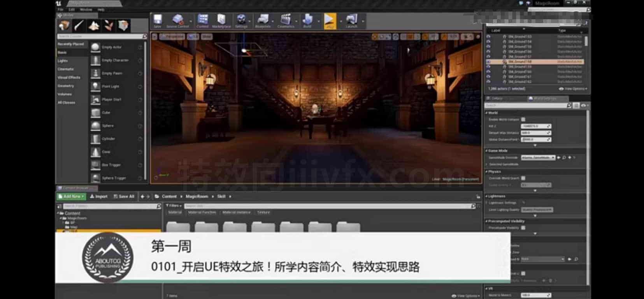Toggle Enable World Compose checkbox
Screen dimensions: 644x299
pyautogui.click(x=523, y=120)
